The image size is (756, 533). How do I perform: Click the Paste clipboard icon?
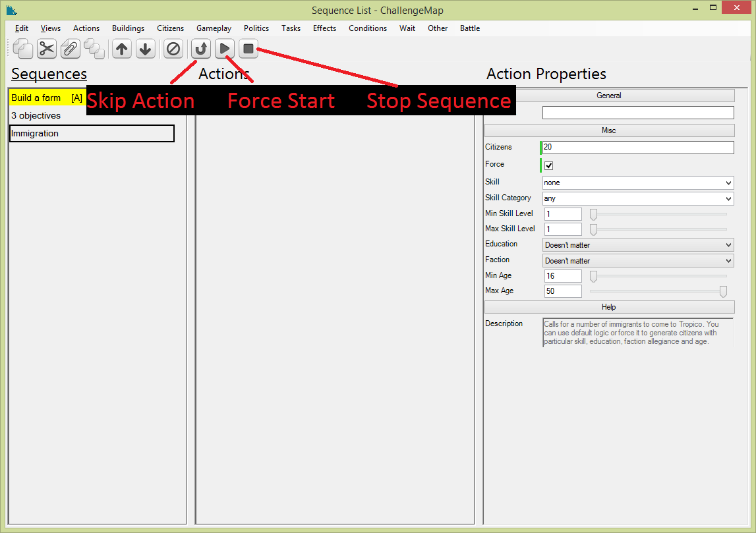click(x=71, y=49)
